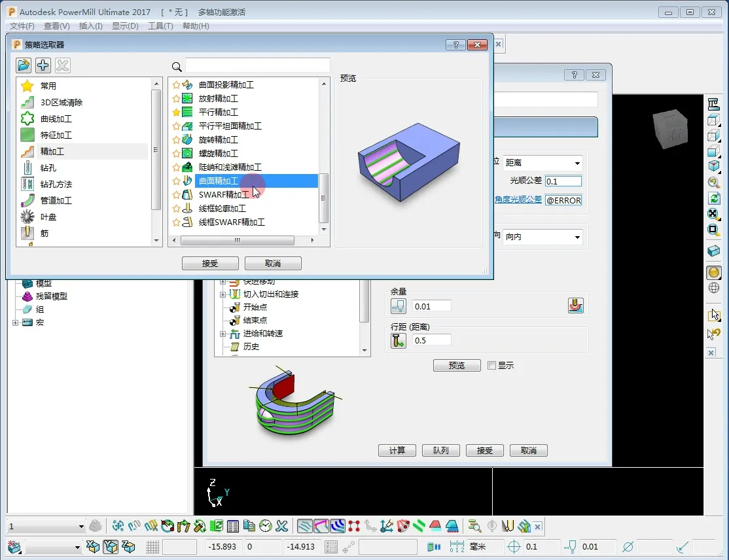Screen dimensions: 729x560
Task: Expand the 切入切出和连接 tree node
Action: (222, 294)
